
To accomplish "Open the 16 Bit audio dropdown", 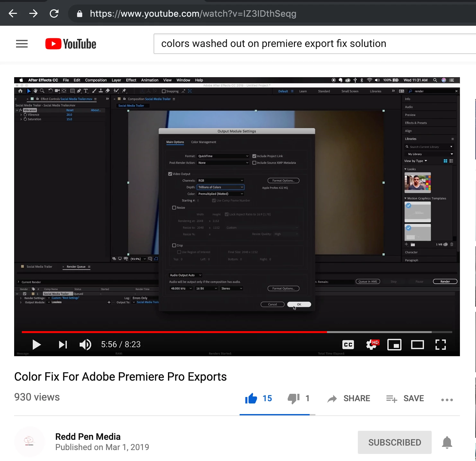I will pos(207,289).
